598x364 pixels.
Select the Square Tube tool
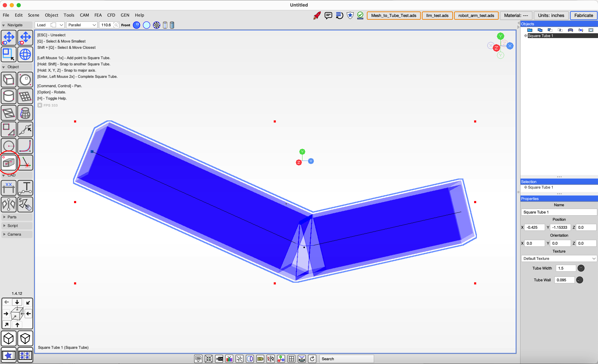9,163
